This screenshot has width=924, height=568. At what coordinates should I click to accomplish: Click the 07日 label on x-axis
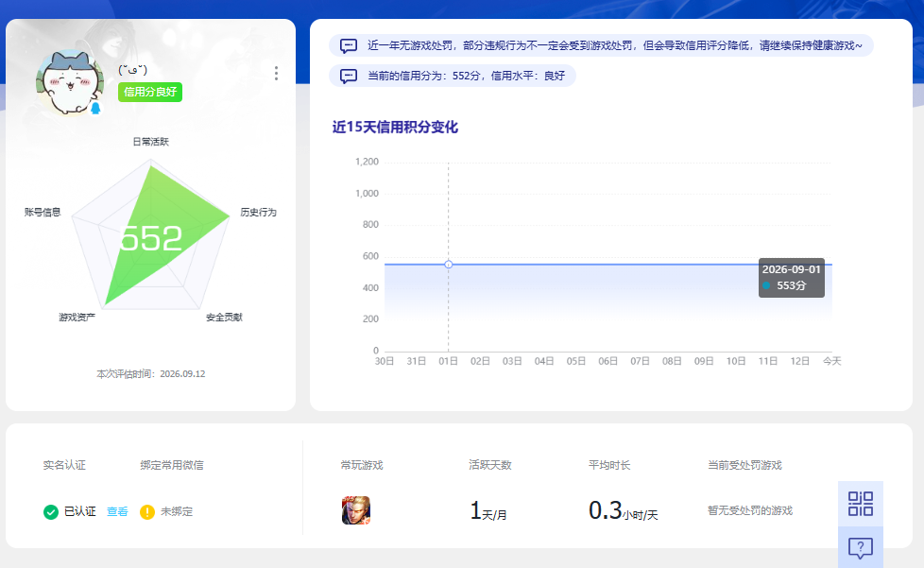click(x=640, y=361)
